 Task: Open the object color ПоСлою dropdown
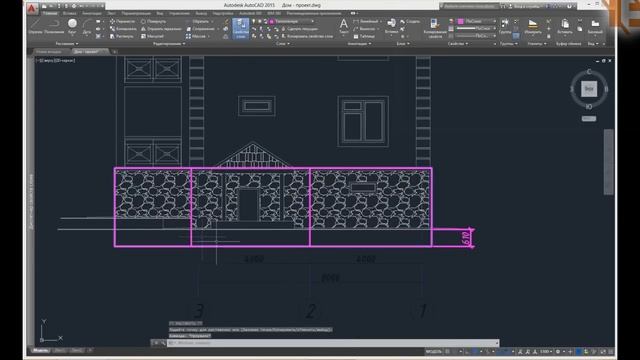click(476, 21)
